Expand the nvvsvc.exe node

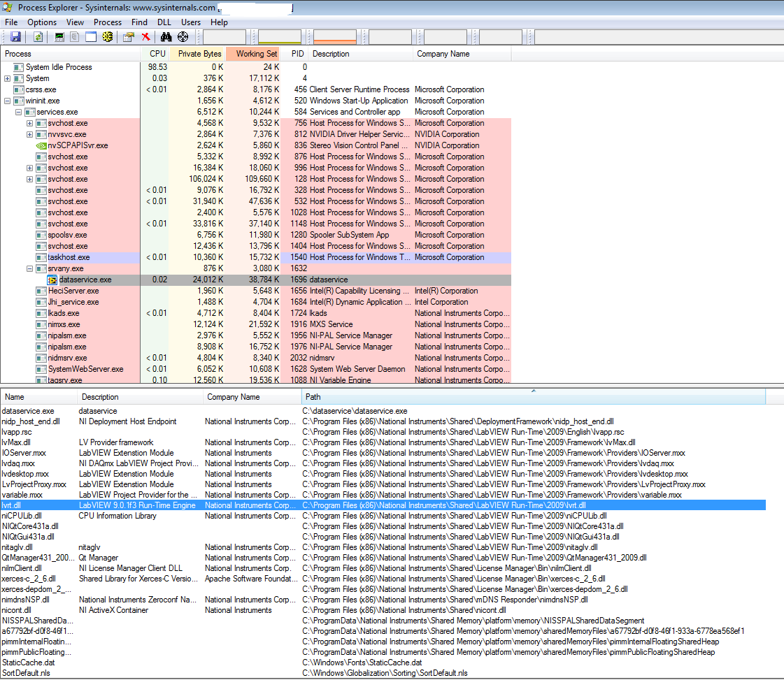29,134
